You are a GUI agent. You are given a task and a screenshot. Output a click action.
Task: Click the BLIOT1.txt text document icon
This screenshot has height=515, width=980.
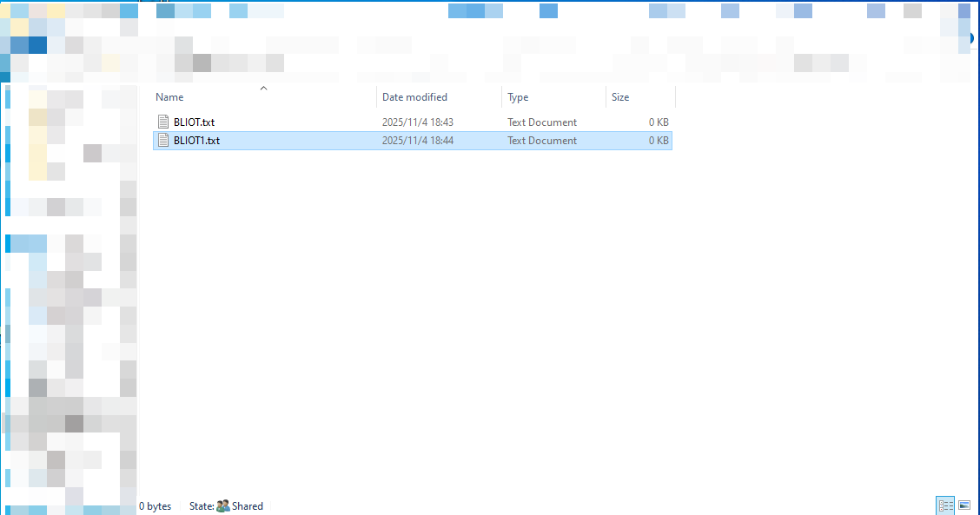[162, 141]
